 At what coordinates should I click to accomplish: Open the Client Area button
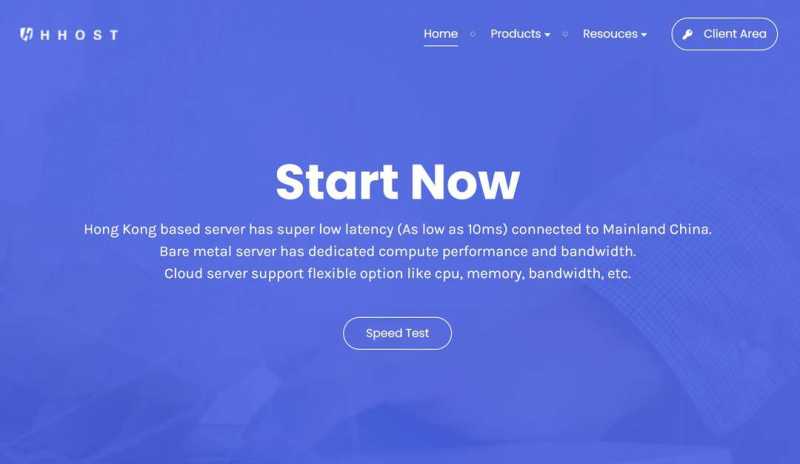pos(724,34)
